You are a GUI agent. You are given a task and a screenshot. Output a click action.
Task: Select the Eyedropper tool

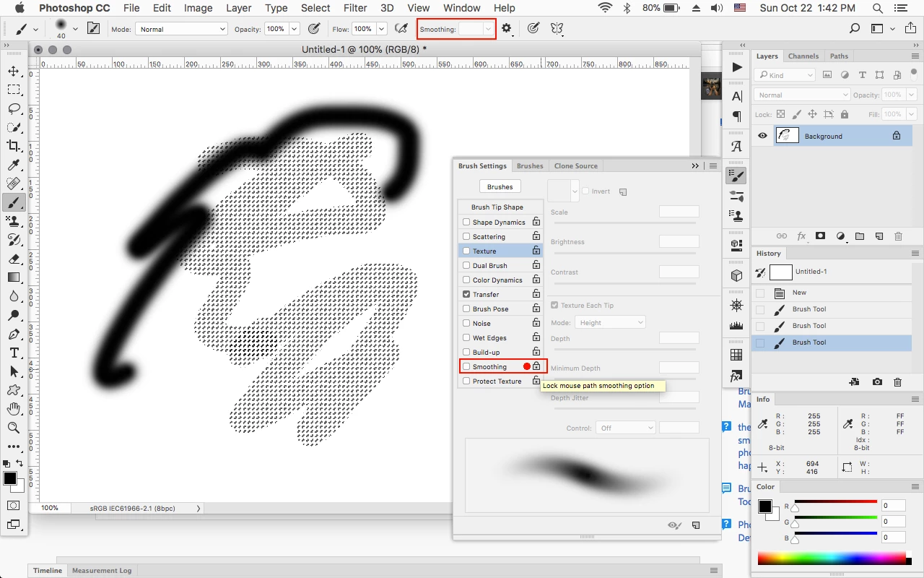coord(14,165)
